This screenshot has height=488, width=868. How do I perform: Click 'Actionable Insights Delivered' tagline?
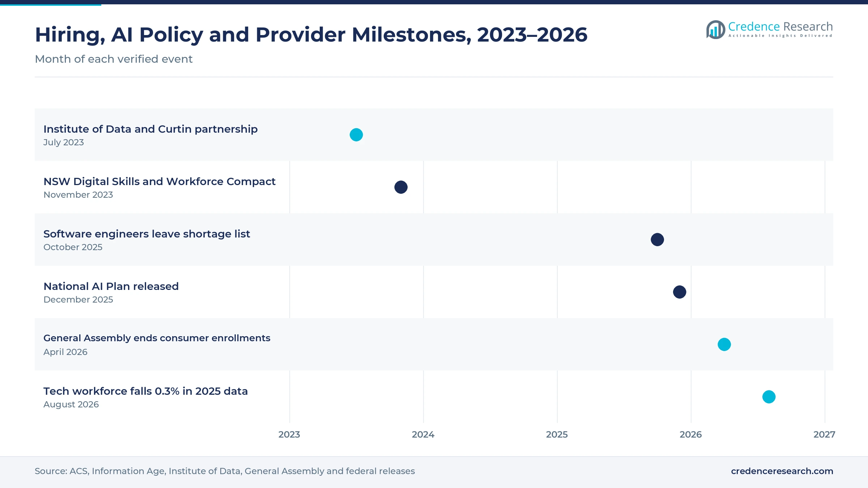tap(780, 36)
